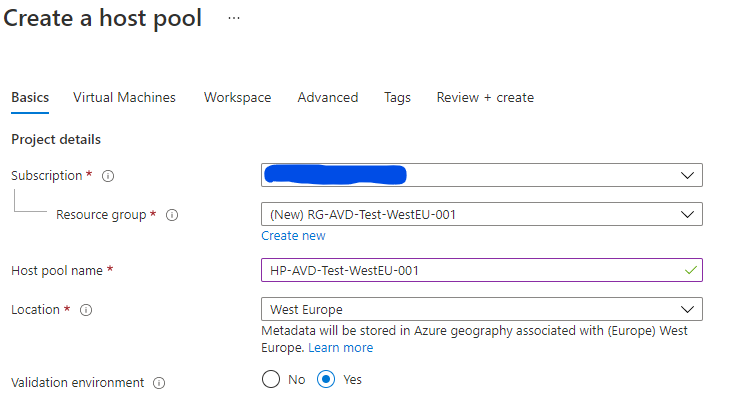The width and height of the screenshot is (731, 405).
Task: Click the Resource group info icon
Action: pyautogui.click(x=172, y=215)
